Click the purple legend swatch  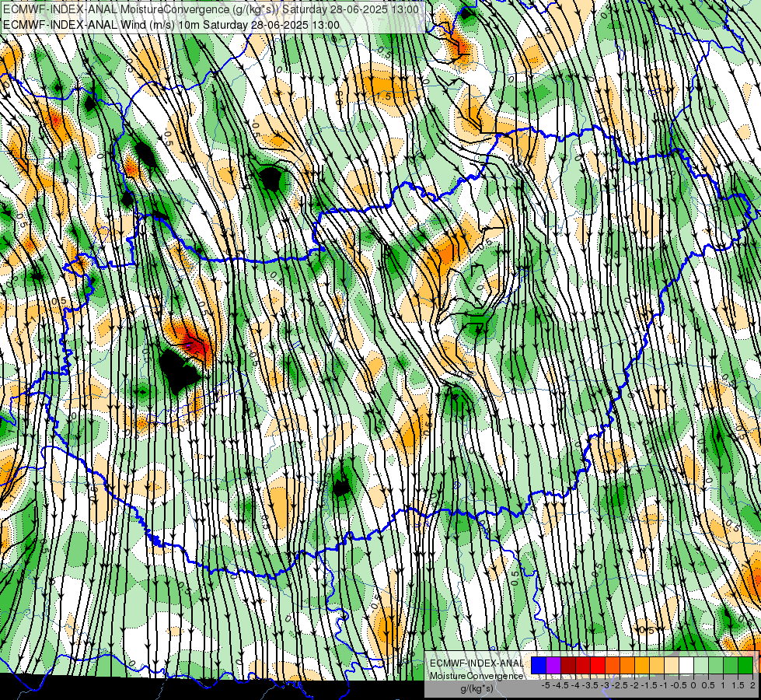[553, 665]
